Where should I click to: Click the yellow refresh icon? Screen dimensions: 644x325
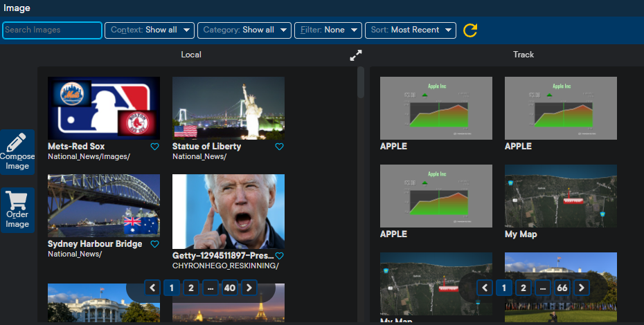tap(470, 30)
